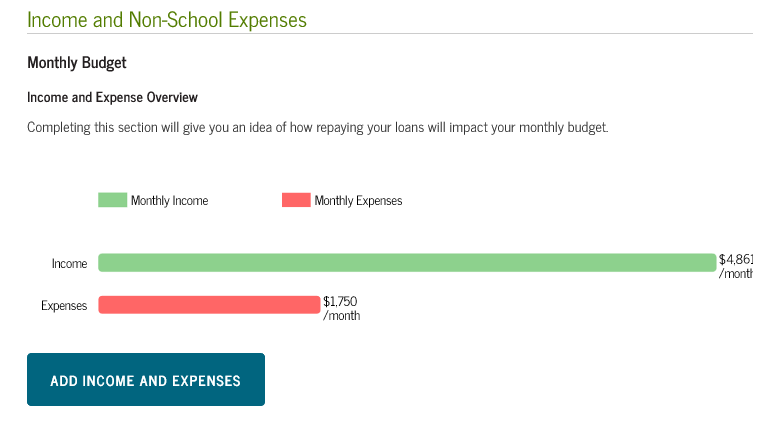Click the Income axis label

69,264
